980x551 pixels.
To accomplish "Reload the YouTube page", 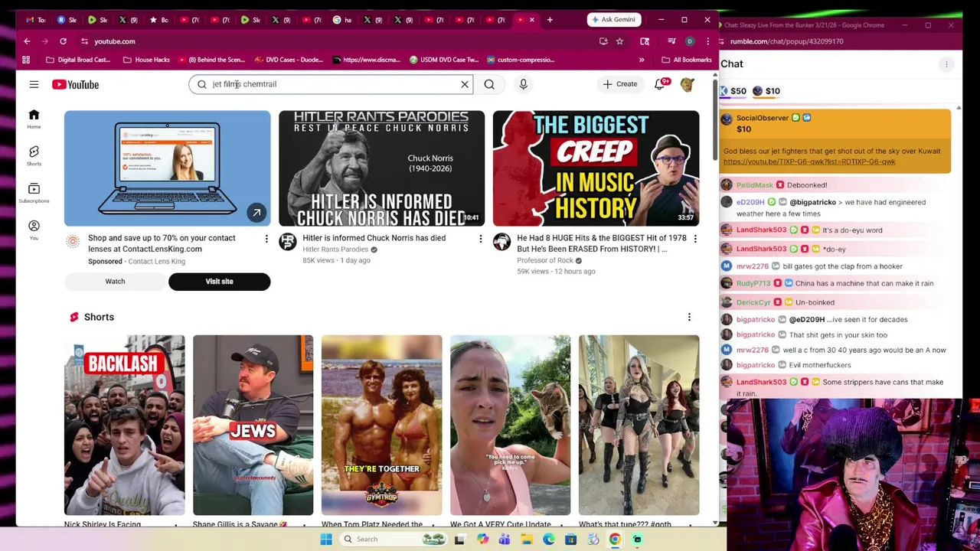I will pyautogui.click(x=63, y=41).
